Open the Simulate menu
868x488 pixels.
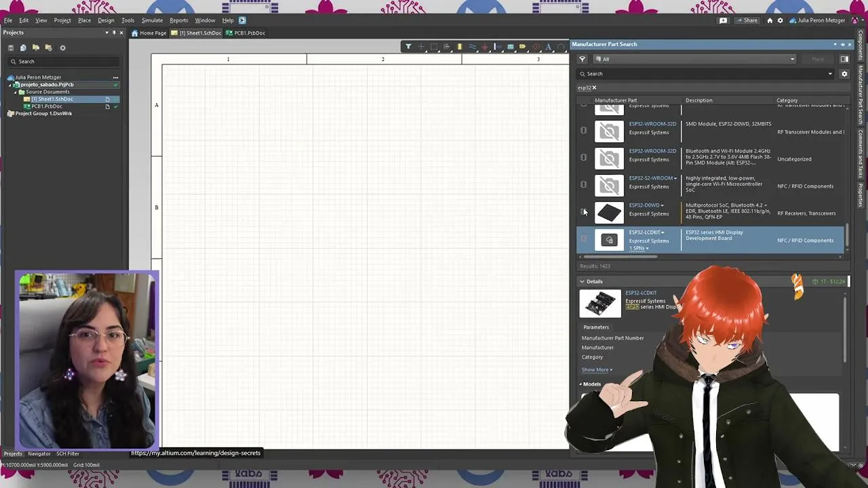point(152,20)
